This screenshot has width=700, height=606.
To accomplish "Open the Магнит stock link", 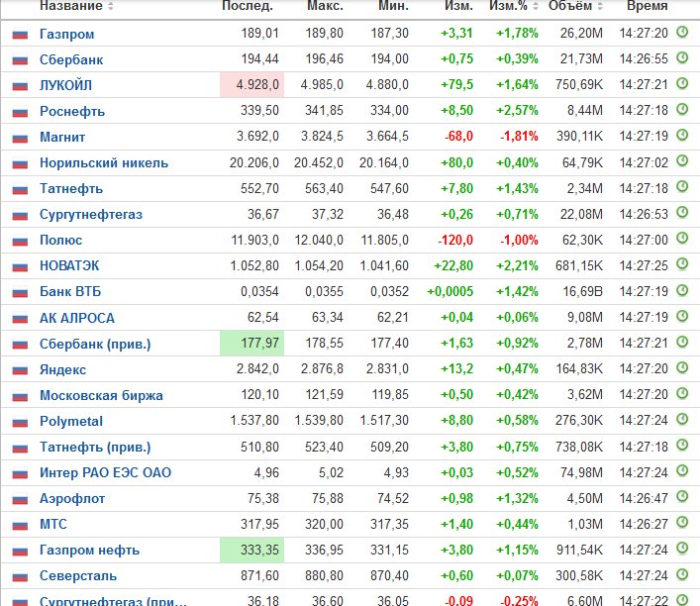I will (62, 137).
